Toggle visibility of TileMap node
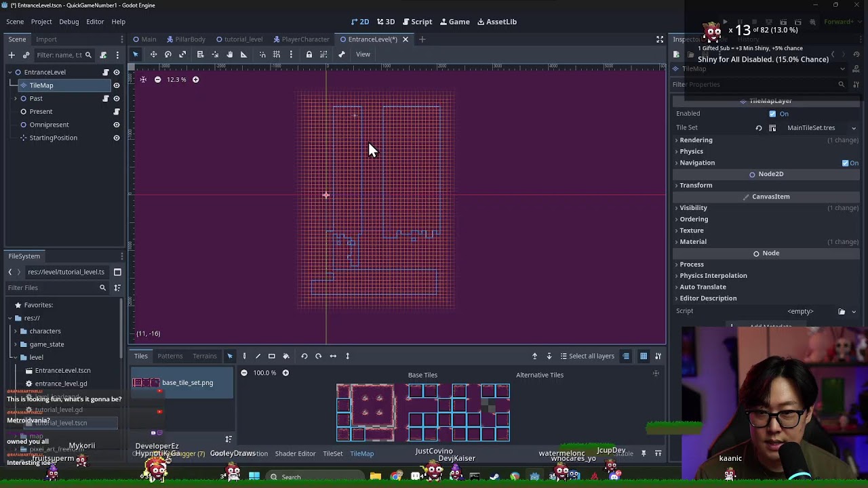Screen dimensions: 868x488 pos(117,85)
